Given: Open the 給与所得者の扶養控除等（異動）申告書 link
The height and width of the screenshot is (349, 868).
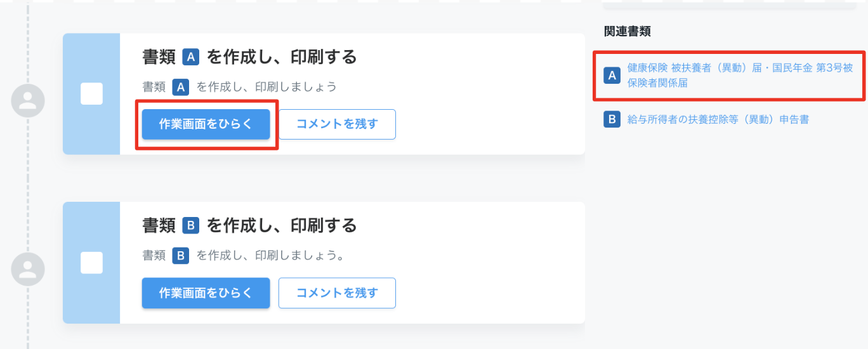Looking at the screenshot, I should tap(718, 119).
